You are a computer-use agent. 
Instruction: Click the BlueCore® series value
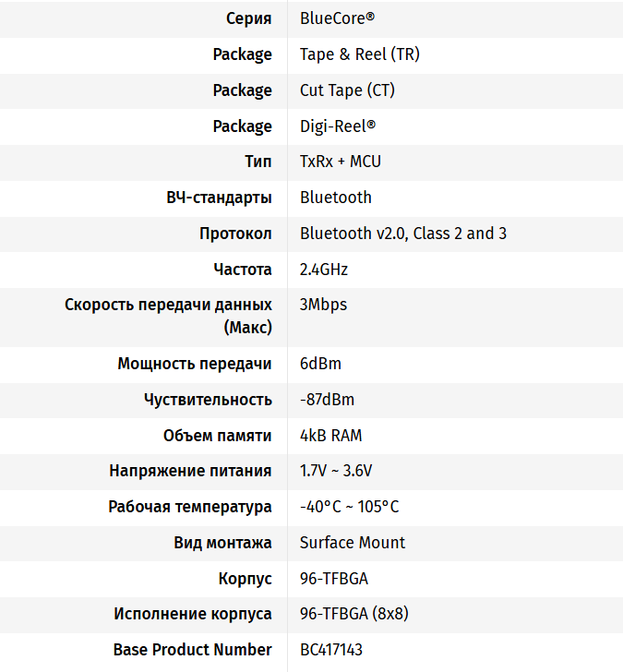click(x=337, y=18)
